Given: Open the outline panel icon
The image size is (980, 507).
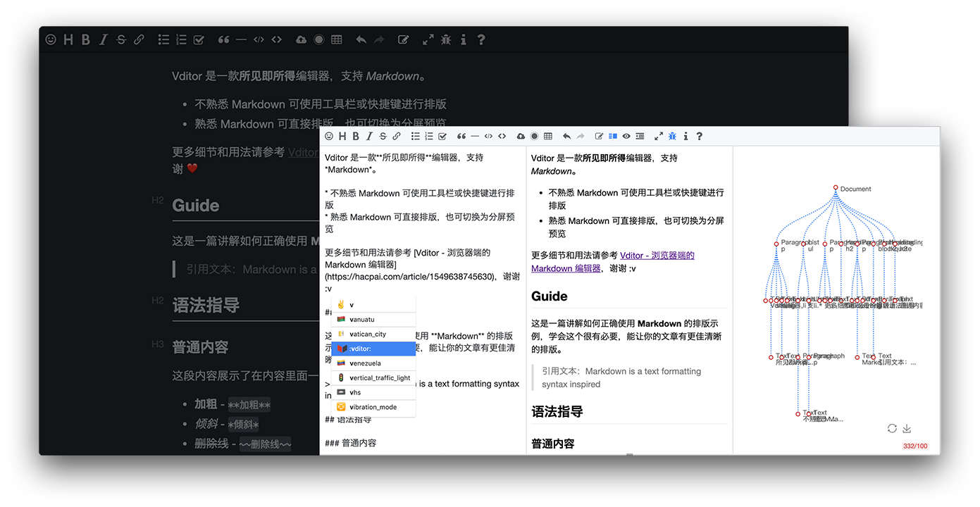Looking at the screenshot, I should click(x=639, y=136).
